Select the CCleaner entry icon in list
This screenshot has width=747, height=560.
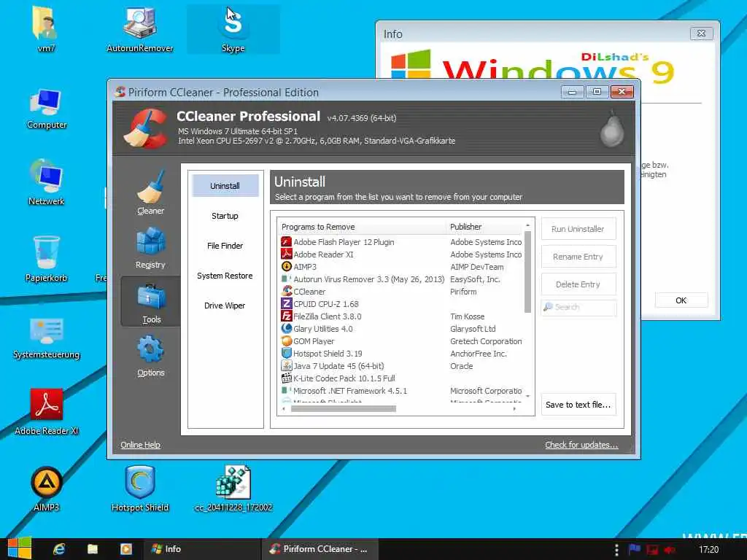[286, 292]
